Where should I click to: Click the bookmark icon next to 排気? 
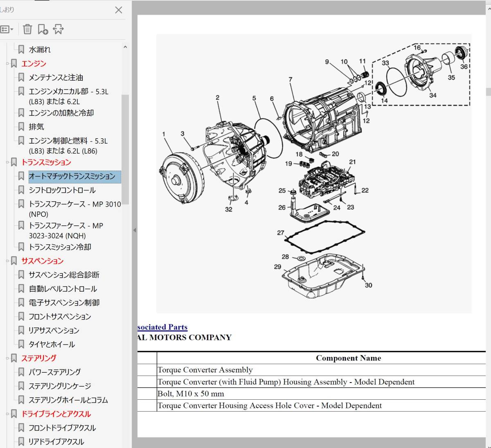21,127
